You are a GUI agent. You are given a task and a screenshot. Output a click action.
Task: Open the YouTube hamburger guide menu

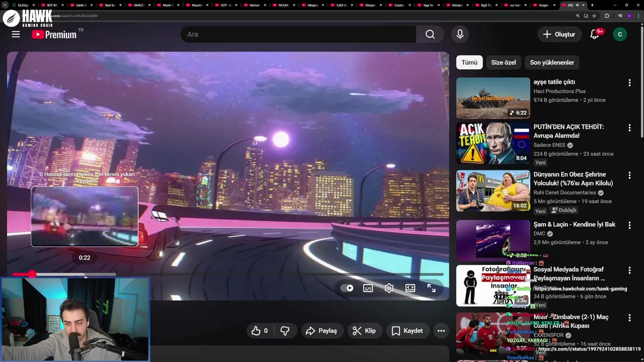(16, 34)
